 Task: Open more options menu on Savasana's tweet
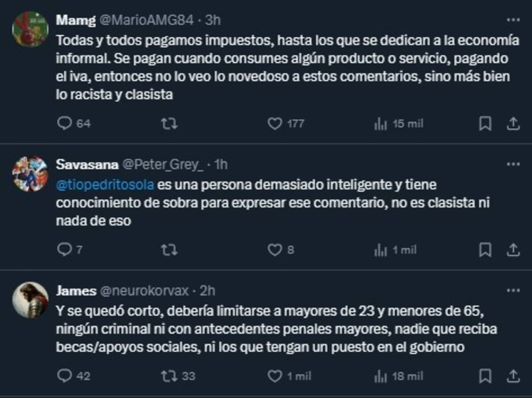click(512, 165)
